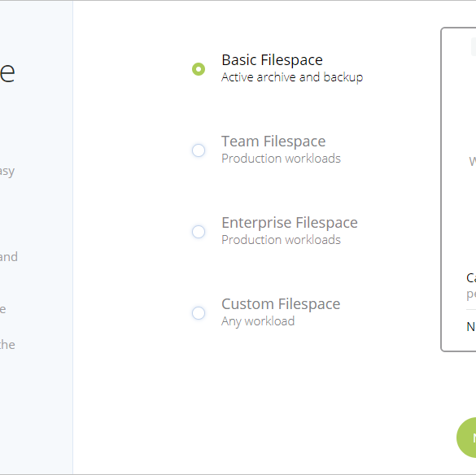476x475 pixels.
Task: Click Production workloads under Enterprise Filespace
Action: click(x=281, y=240)
